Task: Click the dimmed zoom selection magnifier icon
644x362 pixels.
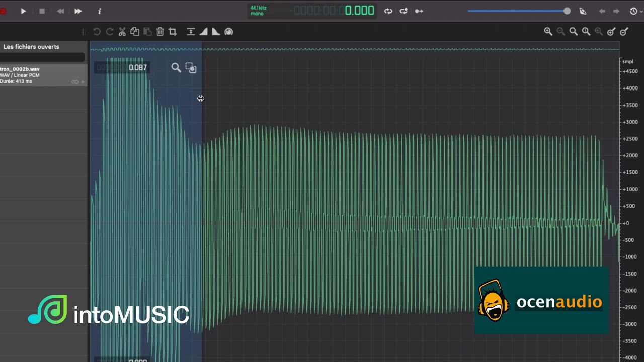Action: click(x=599, y=32)
